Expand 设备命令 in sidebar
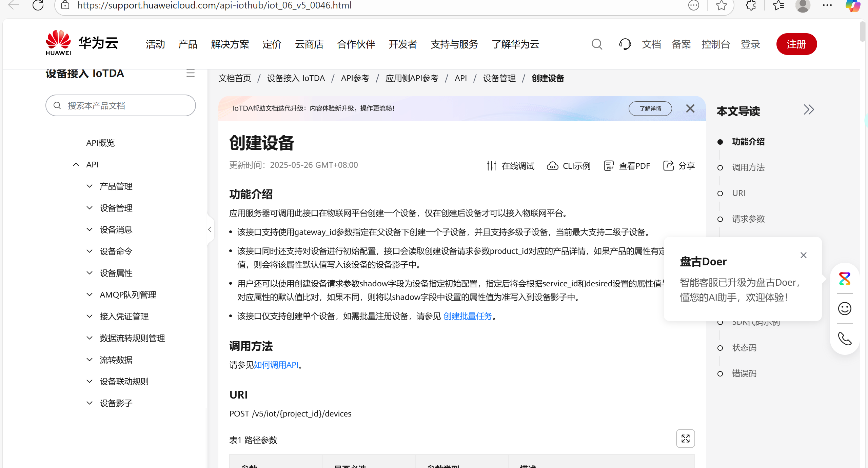 click(90, 251)
